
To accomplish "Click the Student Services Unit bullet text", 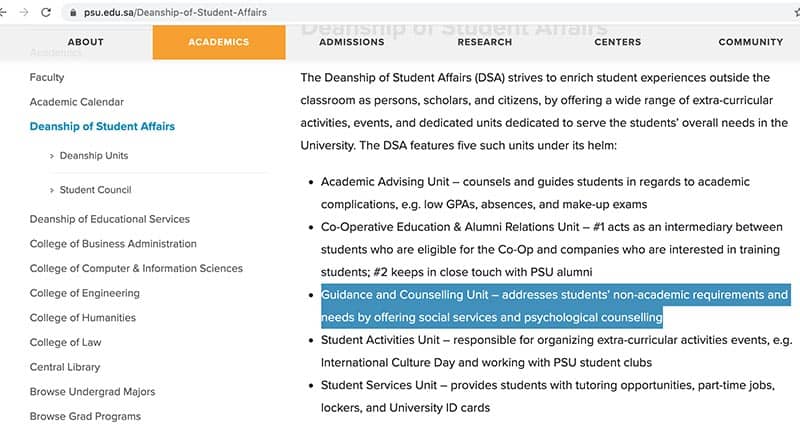I will (x=548, y=396).
